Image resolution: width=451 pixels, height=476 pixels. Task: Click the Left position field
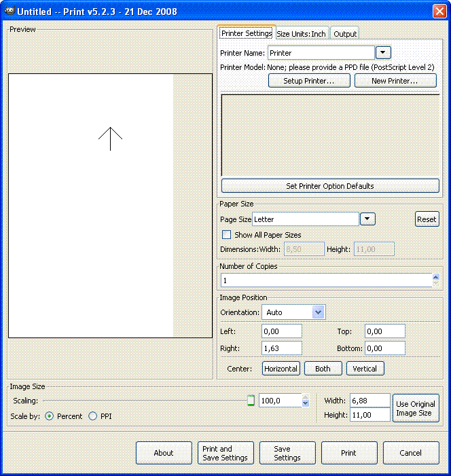click(281, 331)
